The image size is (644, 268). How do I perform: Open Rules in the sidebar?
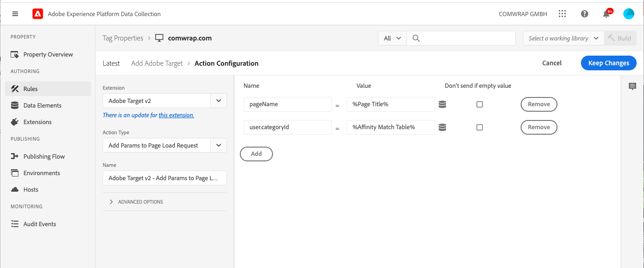point(48,89)
